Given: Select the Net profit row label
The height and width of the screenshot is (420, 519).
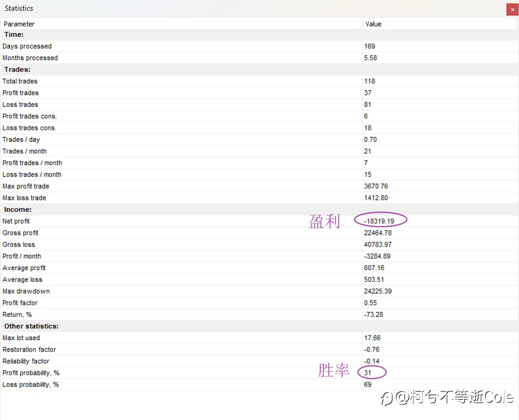Looking at the screenshot, I should pyautogui.click(x=16, y=221).
